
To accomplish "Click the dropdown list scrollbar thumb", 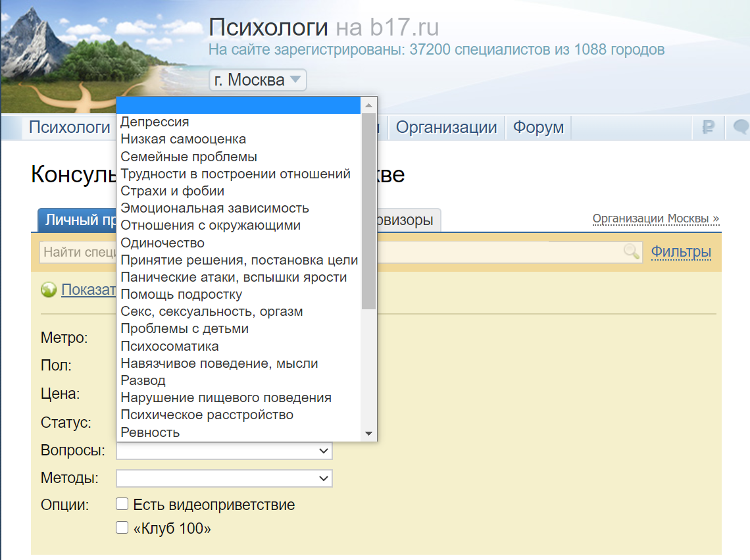I will (368, 211).
